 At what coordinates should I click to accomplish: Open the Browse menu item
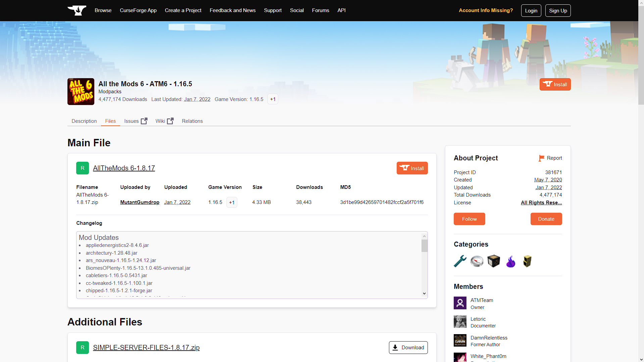click(103, 10)
